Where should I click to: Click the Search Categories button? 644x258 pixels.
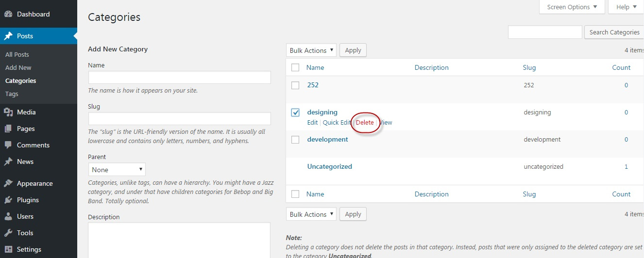pyautogui.click(x=614, y=32)
